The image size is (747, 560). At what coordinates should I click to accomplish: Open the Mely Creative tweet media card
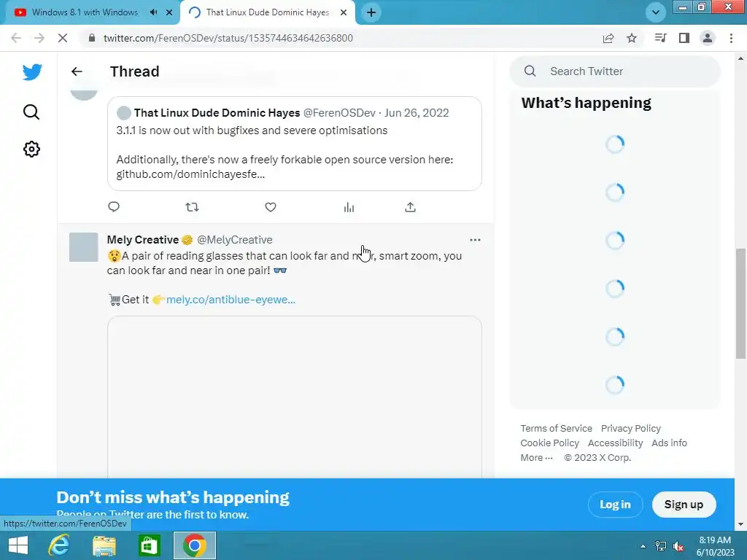295,397
